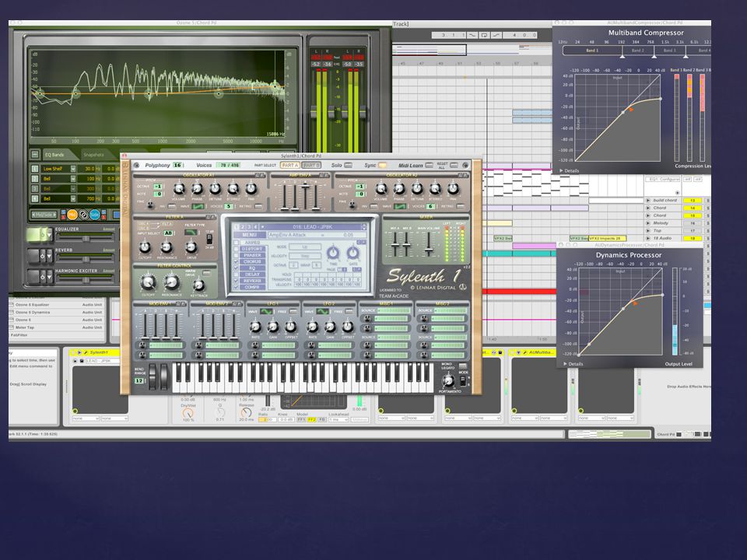This screenshot has width=747, height=560.
Task: Select the Oscillator A1 waveform display
Action: tap(198, 206)
